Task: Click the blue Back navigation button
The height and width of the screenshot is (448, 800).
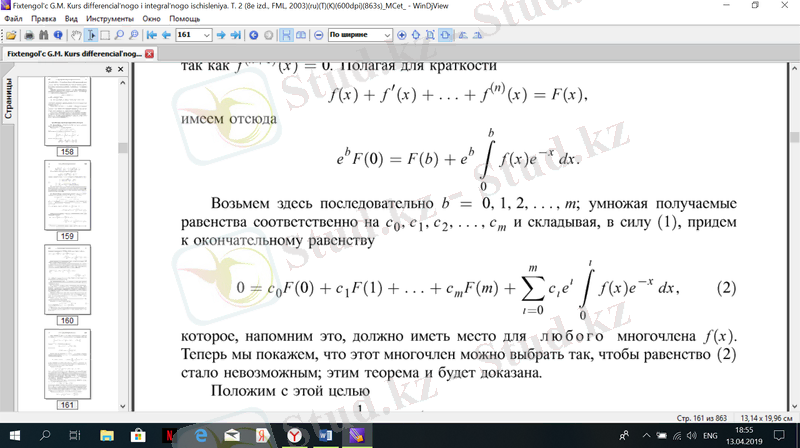Action: click(254, 35)
